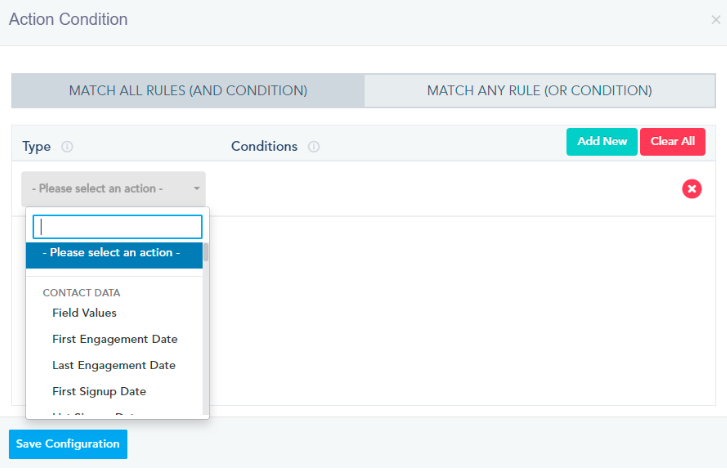This screenshot has height=474, width=727.
Task: Select Match All Rules (AND condition)
Action: (x=188, y=91)
